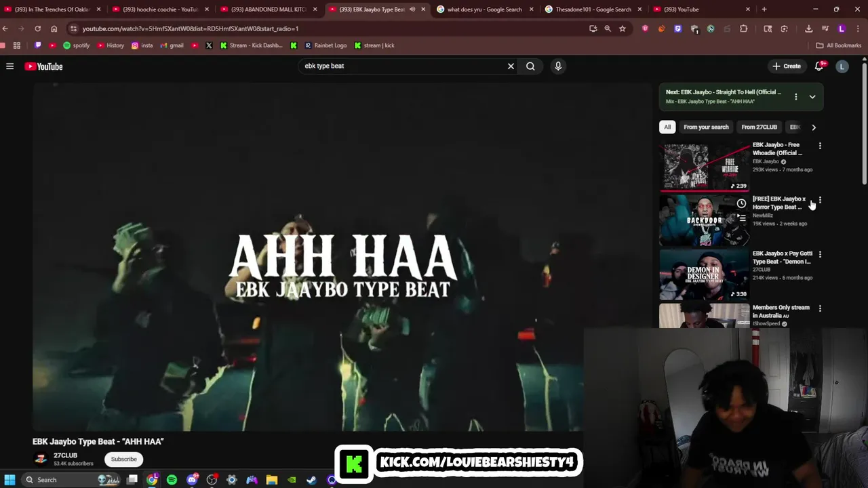The image size is (868, 488).
Task: Play 'Demon In Designer' thumbnail
Action: click(x=705, y=274)
